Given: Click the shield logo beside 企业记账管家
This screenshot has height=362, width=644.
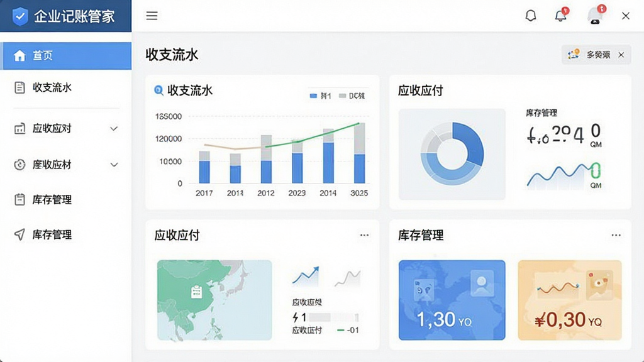Looking at the screenshot, I should (x=20, y=16).
